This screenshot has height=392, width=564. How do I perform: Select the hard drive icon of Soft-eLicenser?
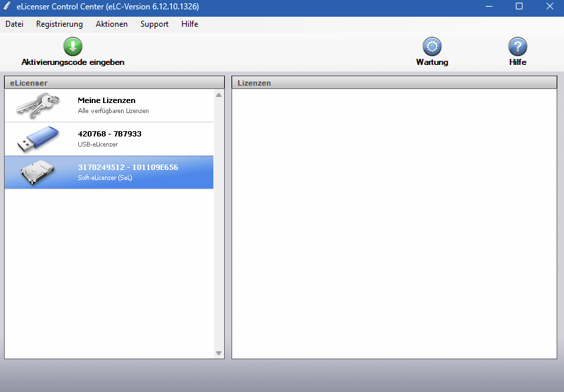pyautogui.click(x=37, y=173)
